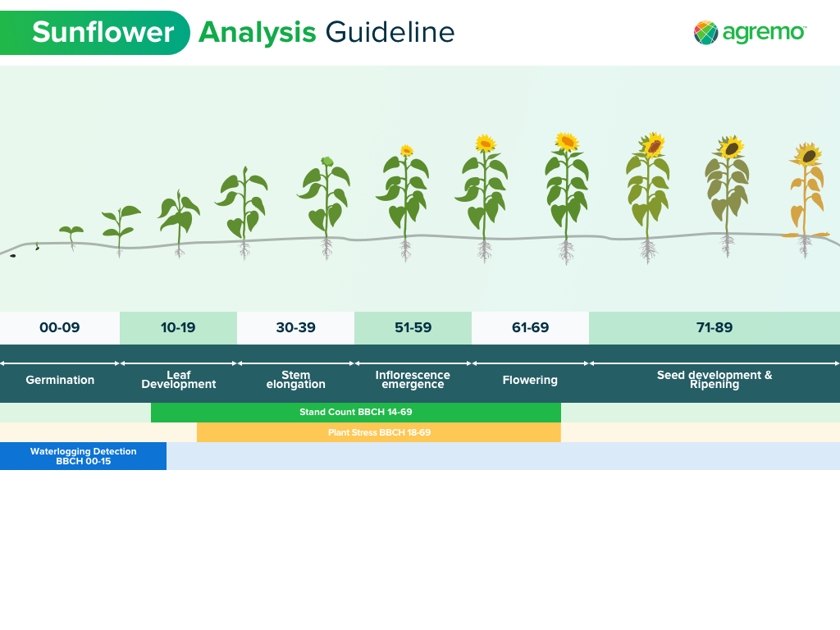
Task: Open the Inflorescence emergence label link
Action: point(413,380)
